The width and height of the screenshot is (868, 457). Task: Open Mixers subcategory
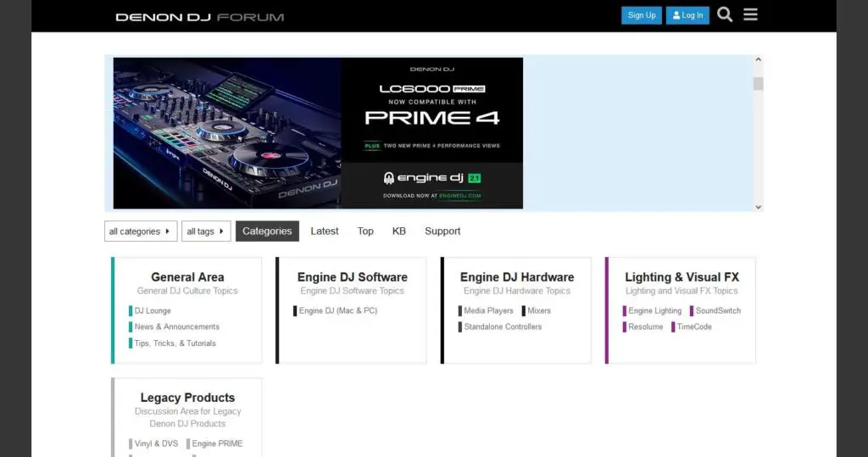[x=537, y=311]
